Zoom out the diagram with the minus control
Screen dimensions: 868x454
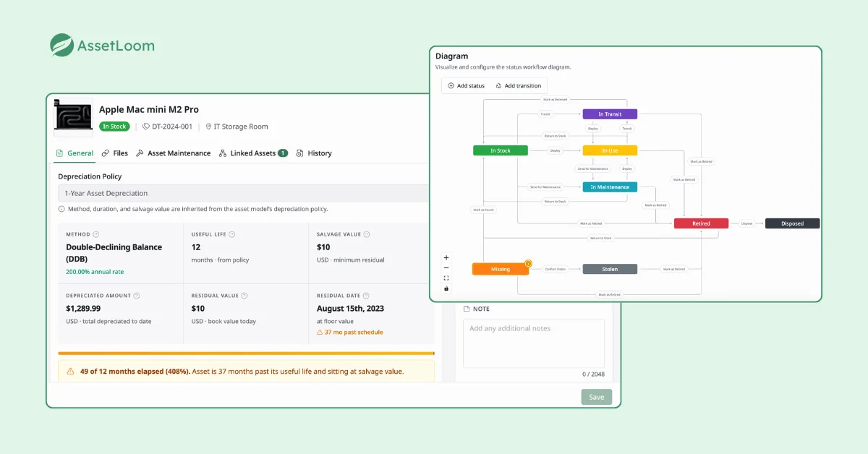click(x=446, y=267)
